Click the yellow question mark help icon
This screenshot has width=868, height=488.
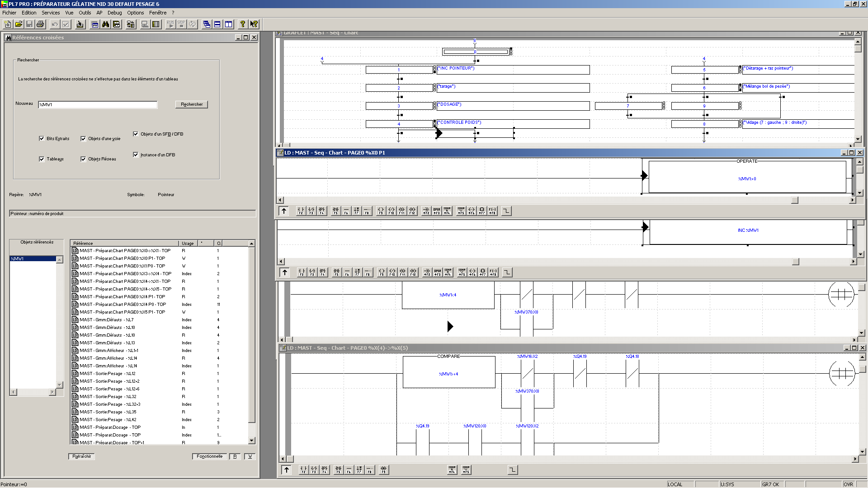pos(243,24)
